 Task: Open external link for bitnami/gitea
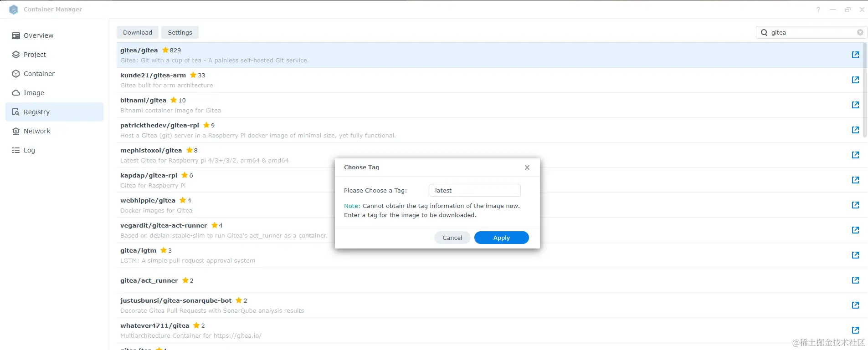click(855, 105)
